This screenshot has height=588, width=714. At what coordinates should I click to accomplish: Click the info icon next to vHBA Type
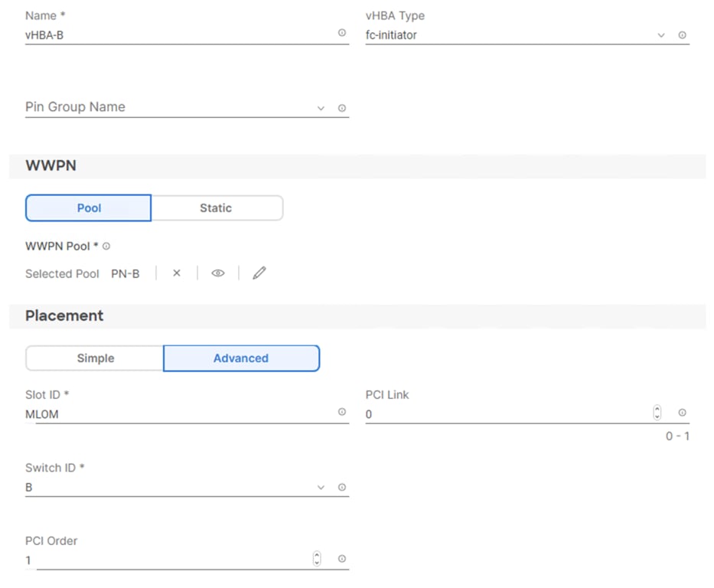tap(681, 35)
